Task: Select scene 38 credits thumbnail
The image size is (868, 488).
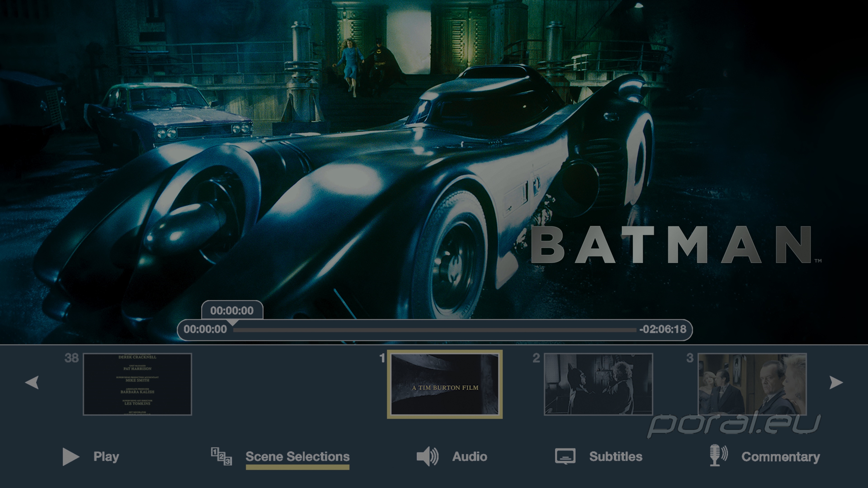Action: [x=137, y=384]
